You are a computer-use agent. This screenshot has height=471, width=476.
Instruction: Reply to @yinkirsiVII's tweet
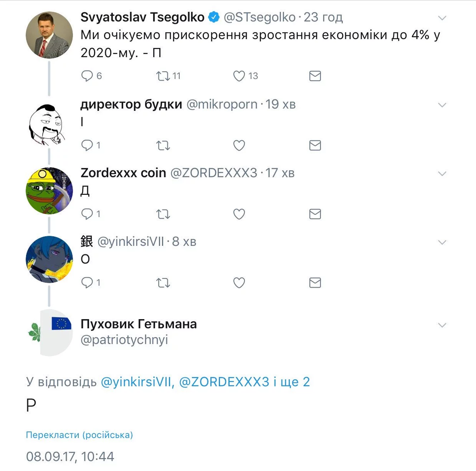[87, 283]
